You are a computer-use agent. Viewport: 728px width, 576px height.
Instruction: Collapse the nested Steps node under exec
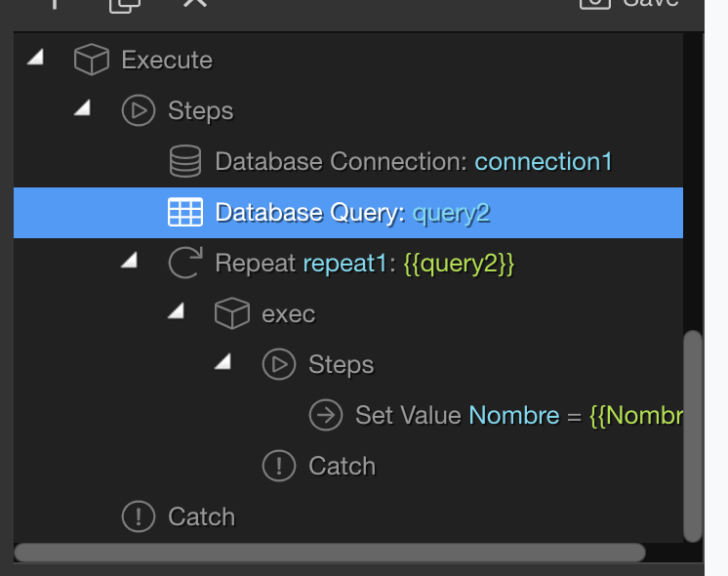click(223, 361)
